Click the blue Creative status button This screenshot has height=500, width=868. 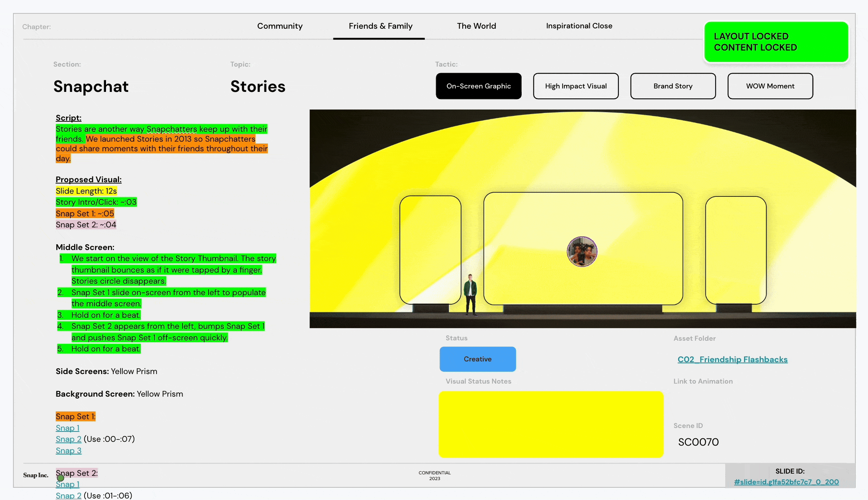point(478,359)
